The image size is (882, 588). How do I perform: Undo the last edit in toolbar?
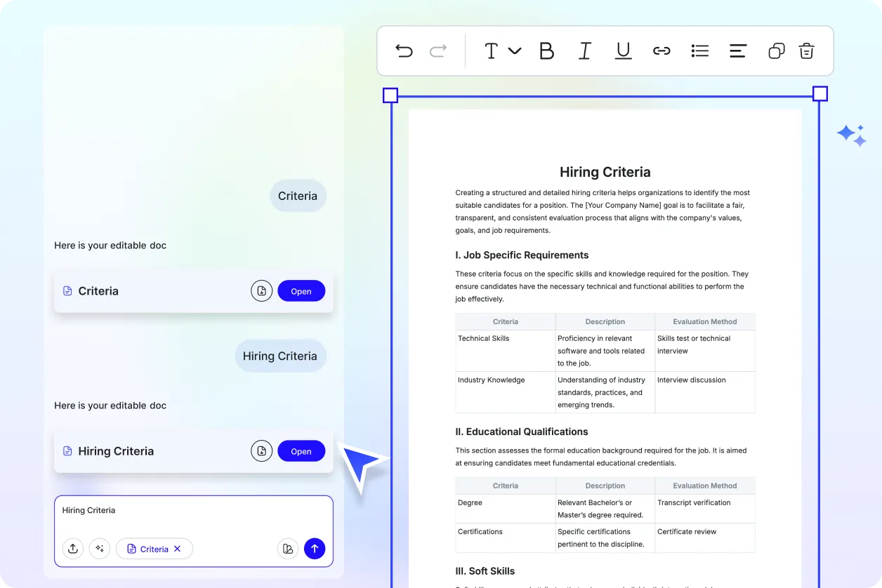pyautogui.click(x=404, y=51)
